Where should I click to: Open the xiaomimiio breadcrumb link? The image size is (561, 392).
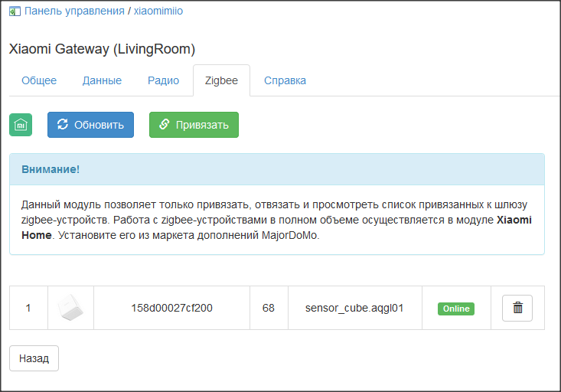tap(158, 11)
